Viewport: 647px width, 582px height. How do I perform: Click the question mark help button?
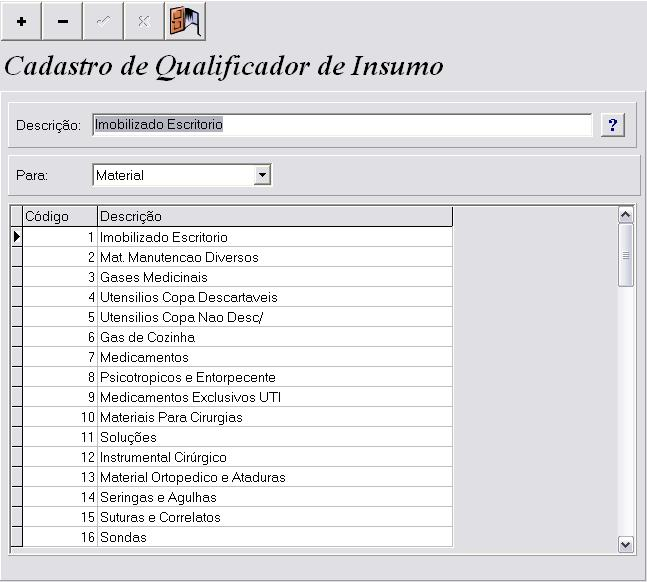pos(613,125)
